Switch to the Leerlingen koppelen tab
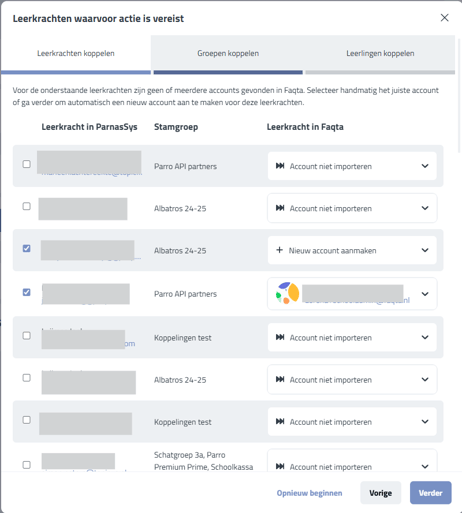This screenshot has height=513, width=462. coord(380,53)
